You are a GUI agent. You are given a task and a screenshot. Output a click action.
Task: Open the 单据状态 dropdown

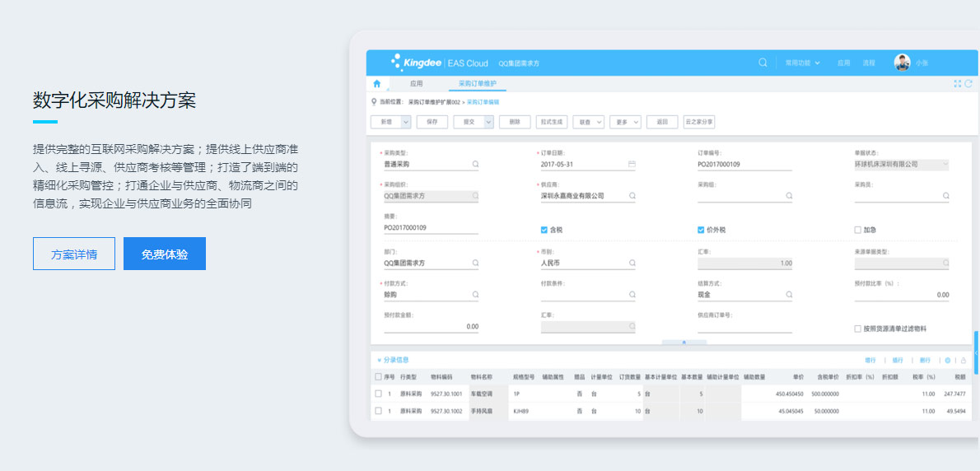[901, 165]
